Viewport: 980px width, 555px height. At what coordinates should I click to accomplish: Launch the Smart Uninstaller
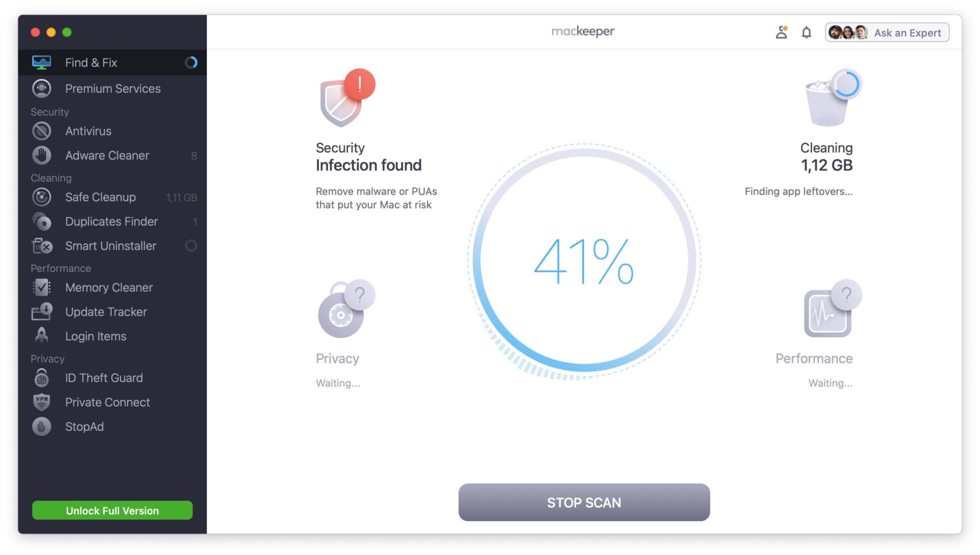point(110,246)
